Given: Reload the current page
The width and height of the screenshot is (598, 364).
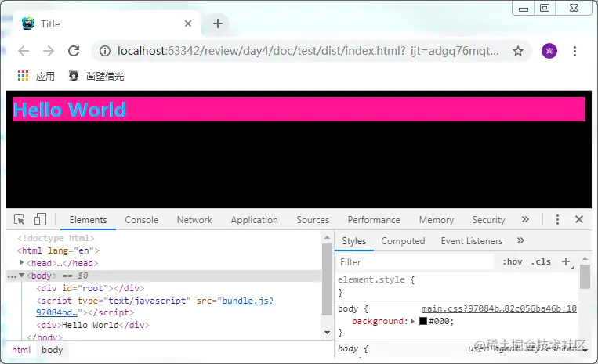Looking at the screenshot, I should (x=74, y=51).
